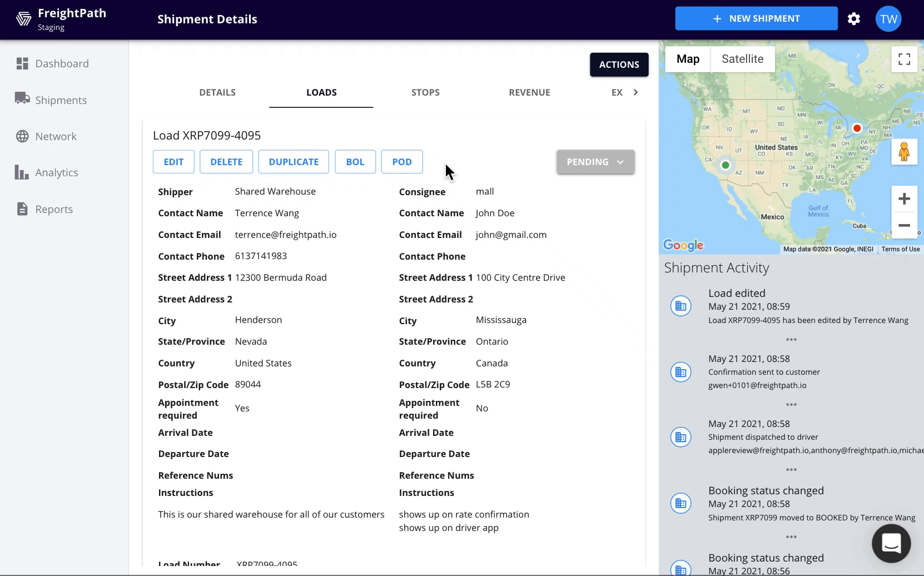
Task: Click Henderson city value
Action: (x=259, y=320)
